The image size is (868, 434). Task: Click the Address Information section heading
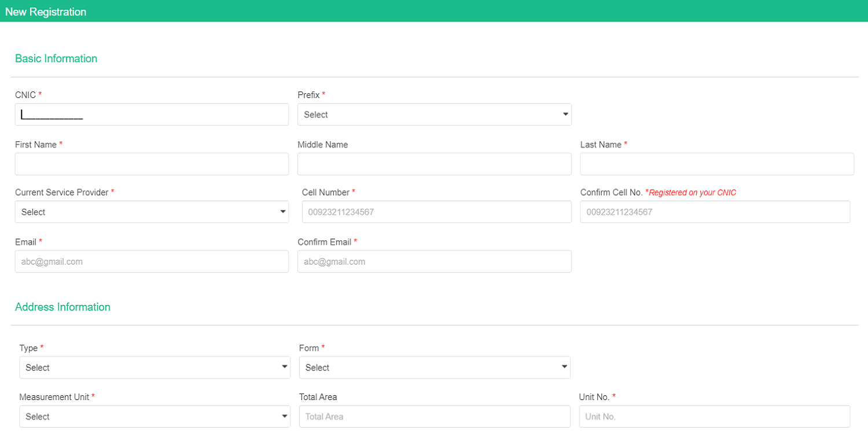click(x=62, y=307)
